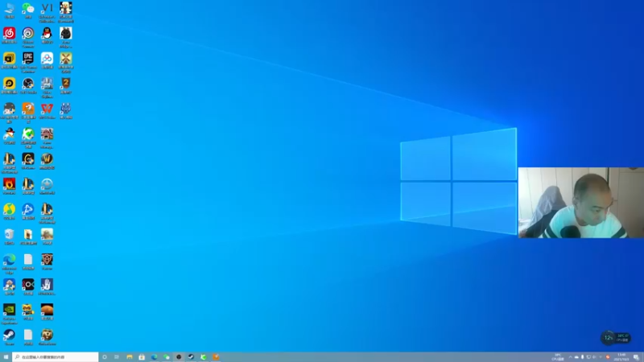Screen dimensions: 644x362
Task: Open the white hand icon shortcut
Action: point(47,286)
